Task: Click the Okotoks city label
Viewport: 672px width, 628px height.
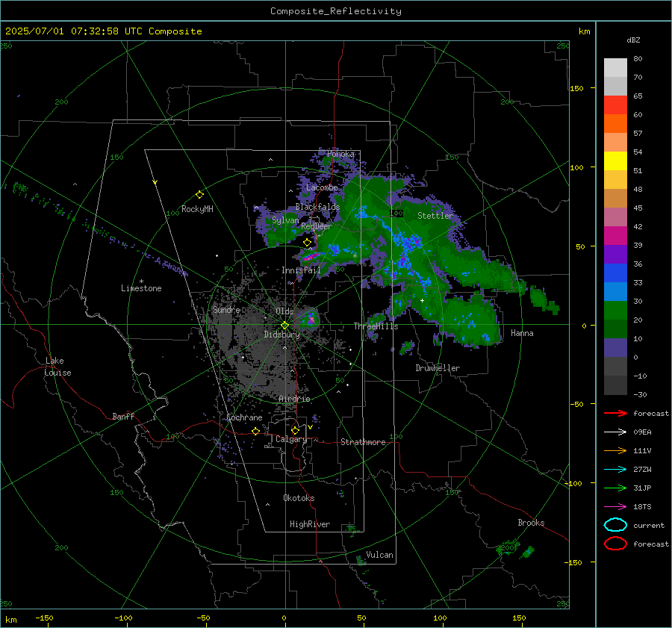Action: coord(299,498)
